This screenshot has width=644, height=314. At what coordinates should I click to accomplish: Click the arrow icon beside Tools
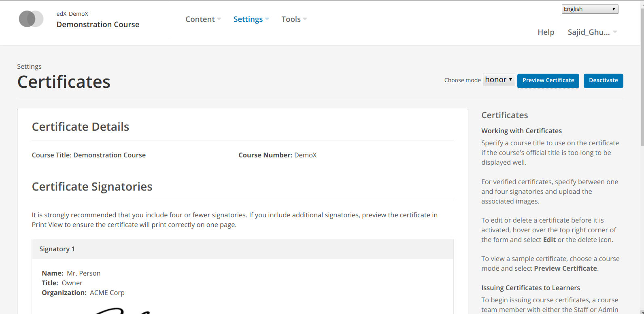pyautogui.click(x=305, y=19)
